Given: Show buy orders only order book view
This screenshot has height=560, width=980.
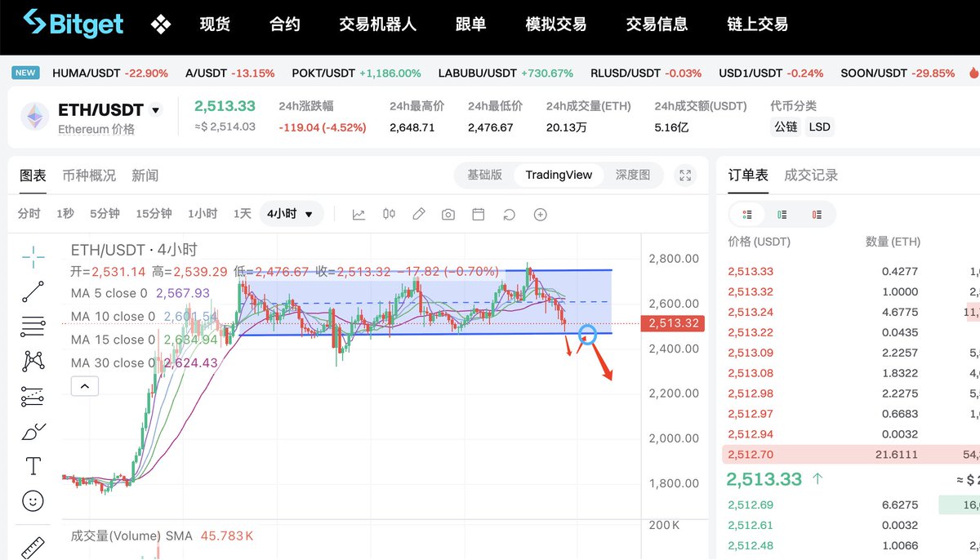Looking at the screenshot, I should (x=782, y=215).
